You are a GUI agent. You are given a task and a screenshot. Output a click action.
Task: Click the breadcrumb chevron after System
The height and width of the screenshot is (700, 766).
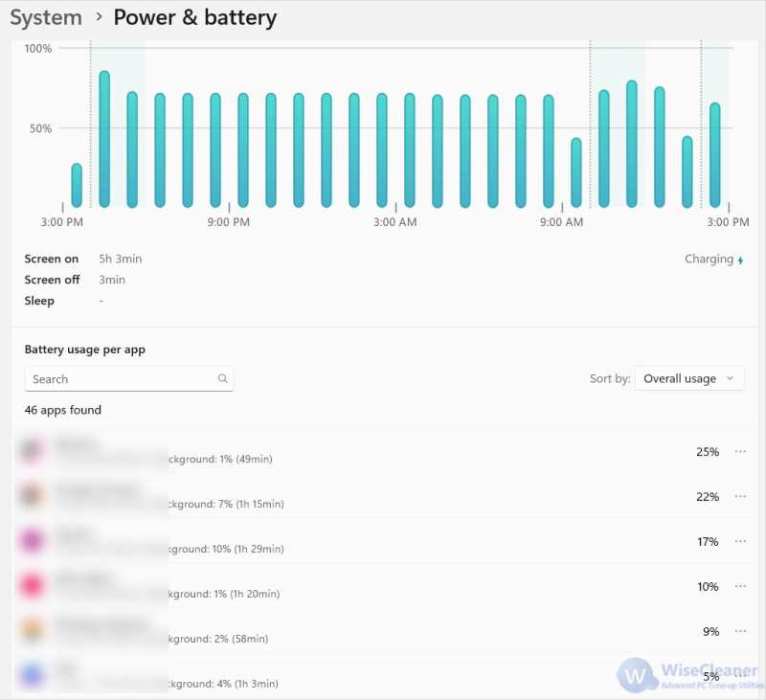pyautogui.click(x=100, y=17)
